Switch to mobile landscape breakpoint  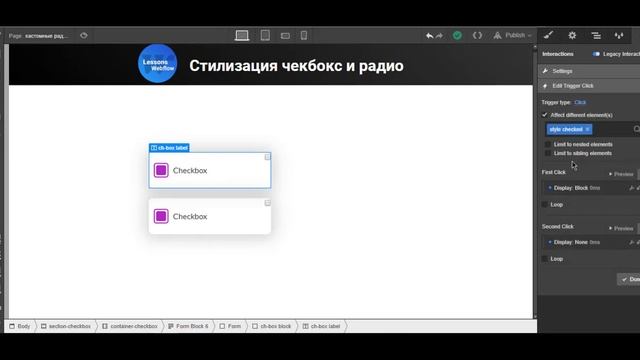(285, 36)
